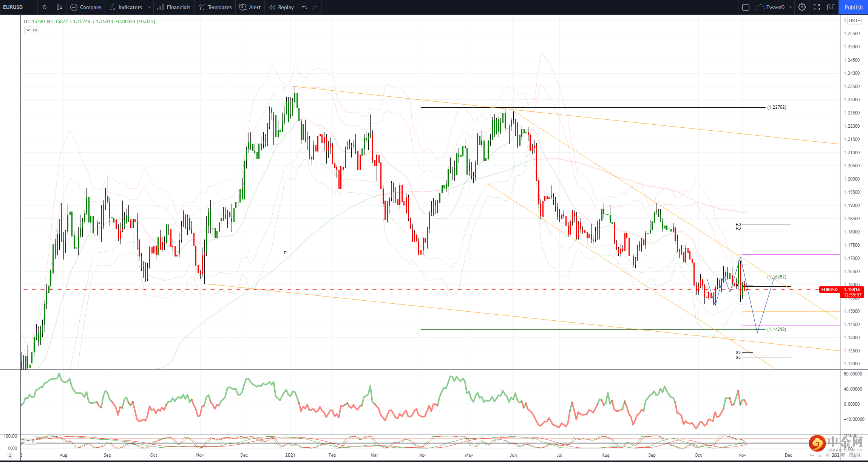Start bar Replay mode
This screenshot has height=462, width=868.
(x=281, y=7)
